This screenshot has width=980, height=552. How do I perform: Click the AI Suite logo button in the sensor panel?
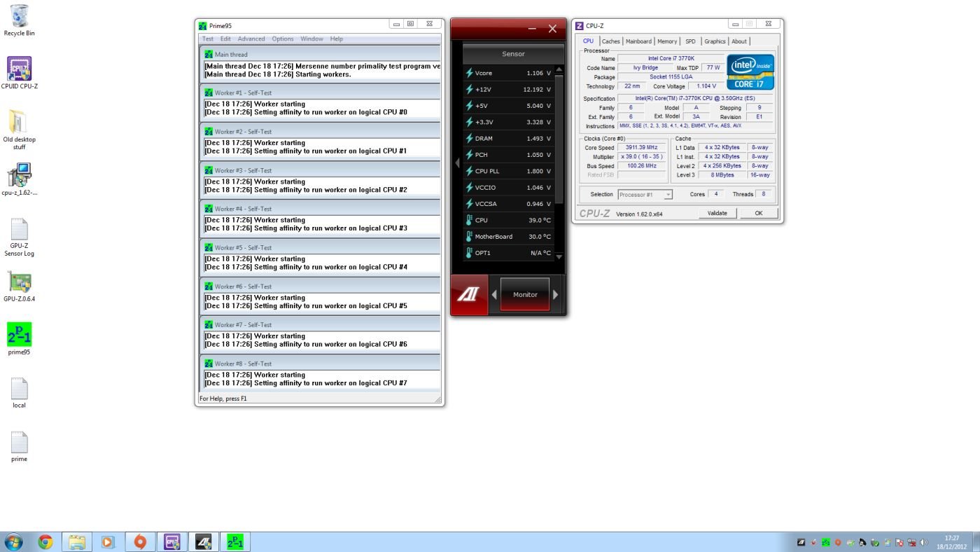click(x=469, y=294)
